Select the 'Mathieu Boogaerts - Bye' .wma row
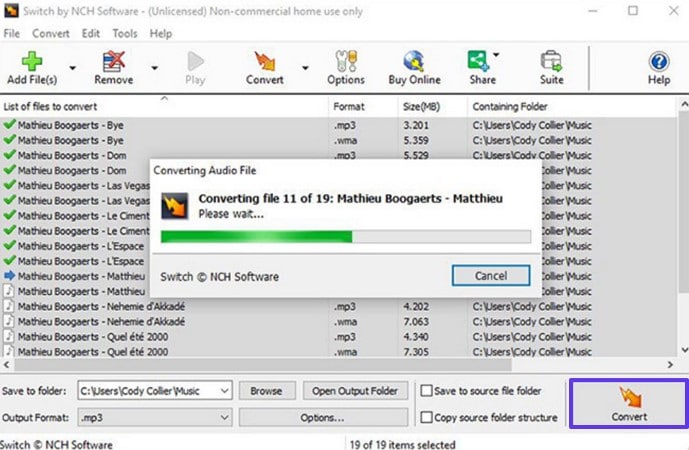Viewport: 689px width, 450px height. point(338,140)
